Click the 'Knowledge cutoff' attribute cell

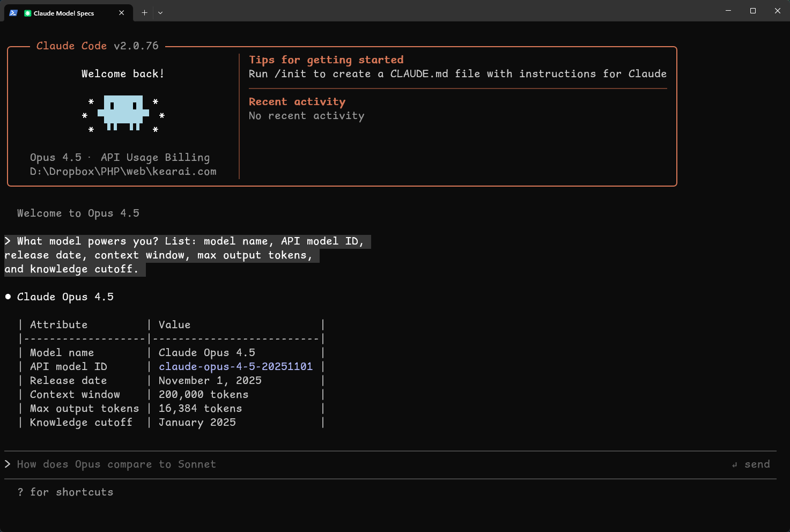coord(81,423)
